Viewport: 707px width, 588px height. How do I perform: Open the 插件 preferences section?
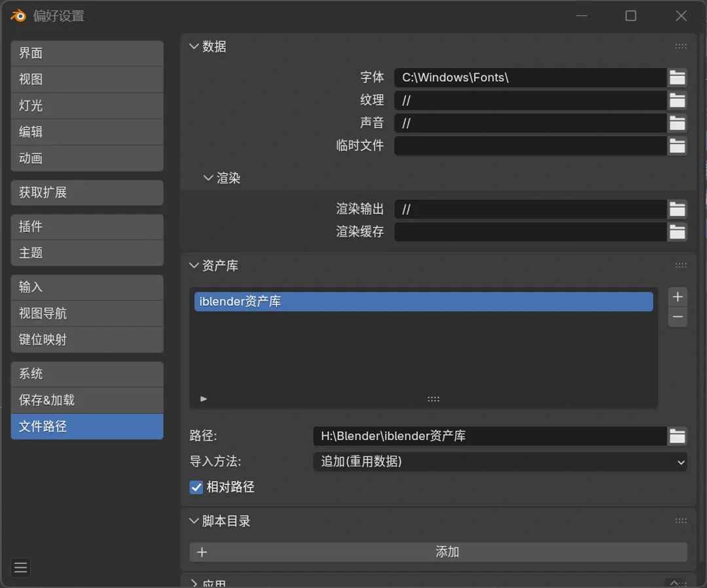click(86, 227)
